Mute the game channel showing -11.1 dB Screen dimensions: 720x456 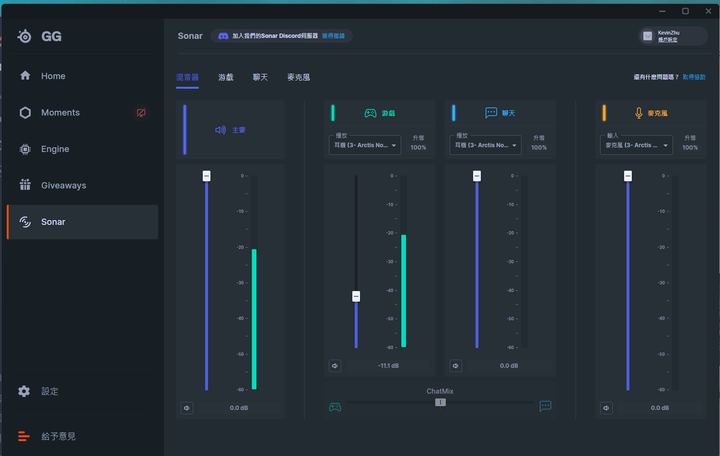click(335, 366)
